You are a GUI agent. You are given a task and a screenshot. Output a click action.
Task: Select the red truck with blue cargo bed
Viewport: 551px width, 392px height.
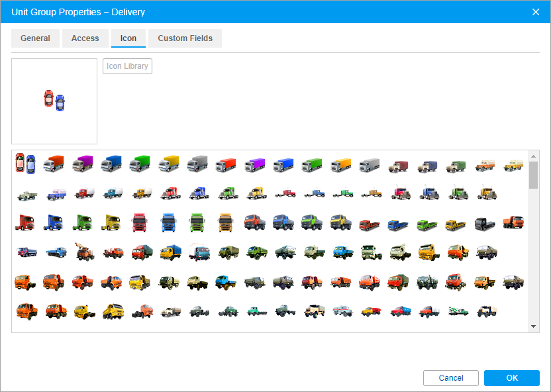click(x=401, y=311)
